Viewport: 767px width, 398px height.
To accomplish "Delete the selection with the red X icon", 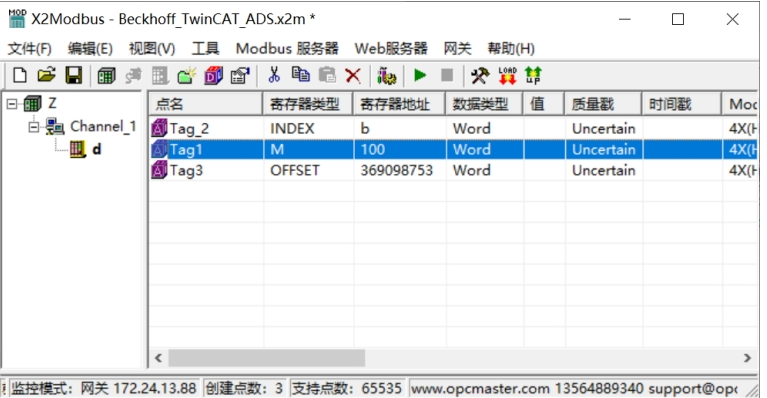I will [353, 75].
